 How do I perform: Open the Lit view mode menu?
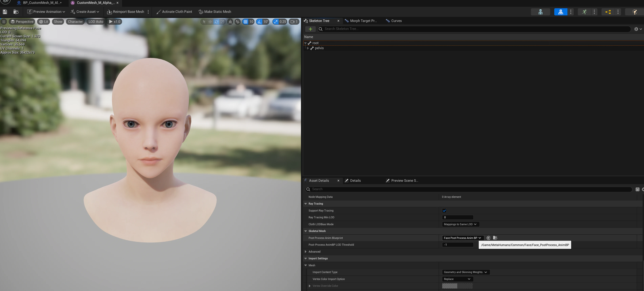[x=44, y=22]
